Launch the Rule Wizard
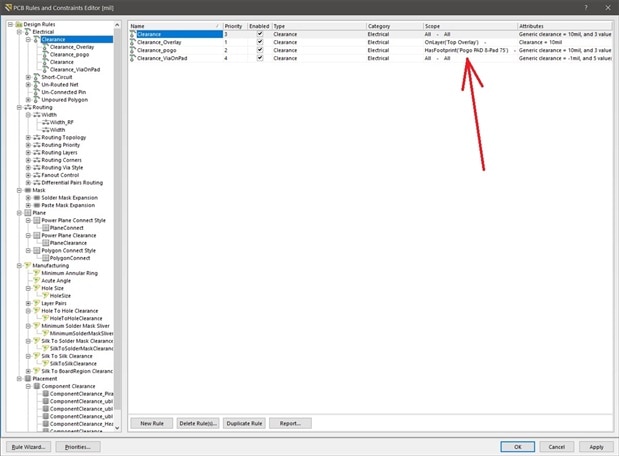Screen dimensions: 619x456 pos(28,447)
